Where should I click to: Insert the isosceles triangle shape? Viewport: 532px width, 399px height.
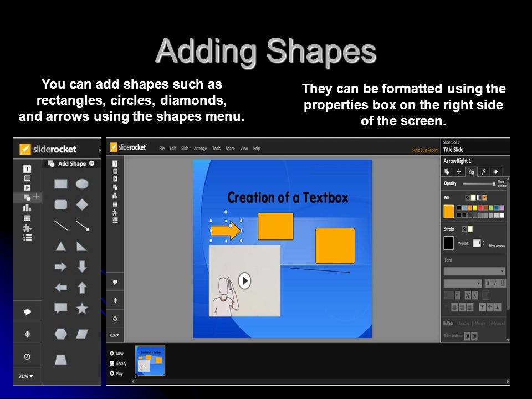61,246
